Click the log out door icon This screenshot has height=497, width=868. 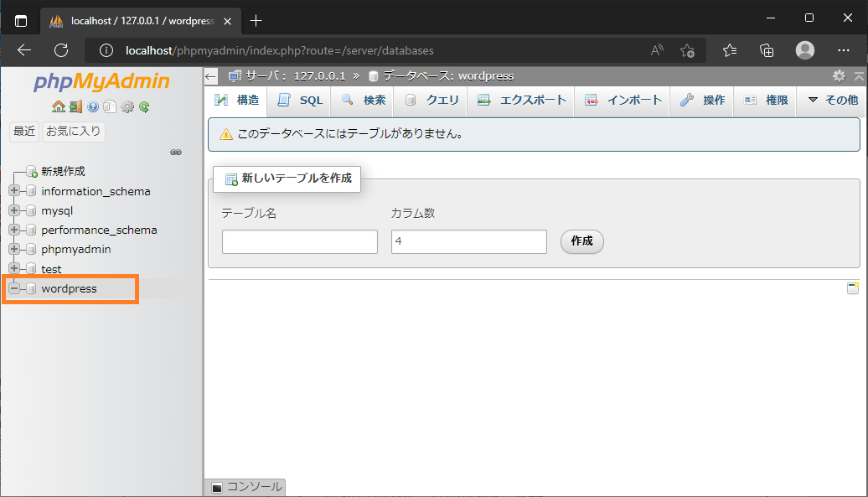(76, 106)
